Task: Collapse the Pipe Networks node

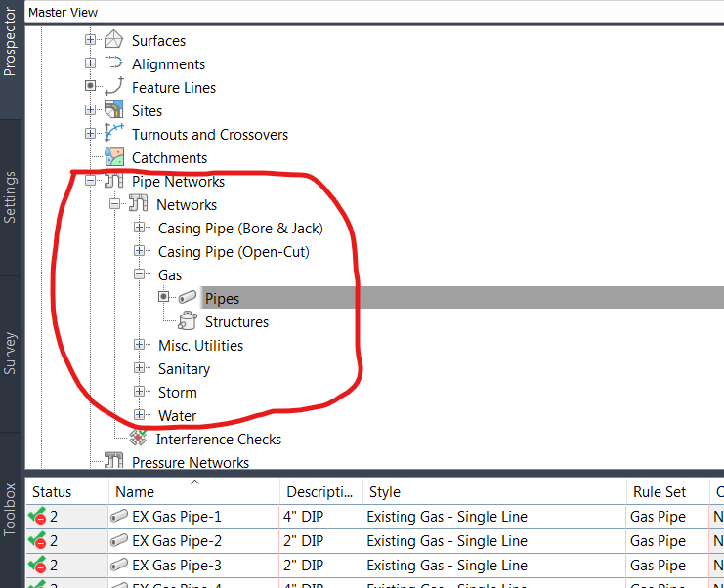Action: click(91, 181)
